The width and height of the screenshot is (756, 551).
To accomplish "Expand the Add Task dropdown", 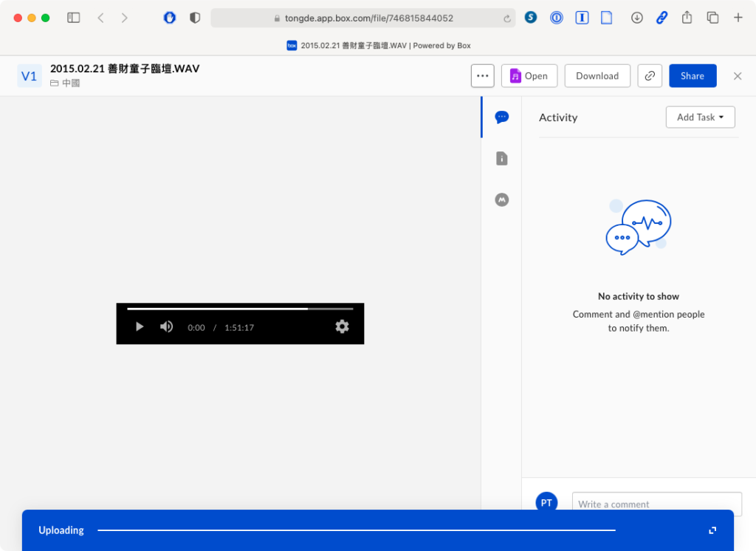I will (x=700, y=117).
